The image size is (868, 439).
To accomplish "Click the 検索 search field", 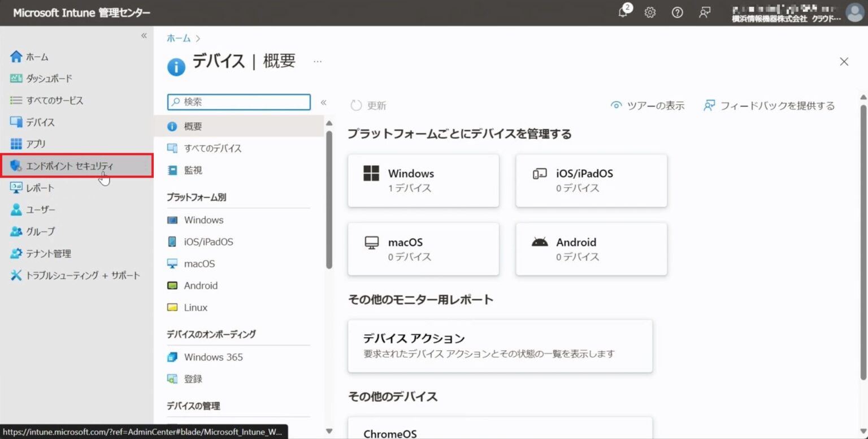I will [x=237, y=102].
